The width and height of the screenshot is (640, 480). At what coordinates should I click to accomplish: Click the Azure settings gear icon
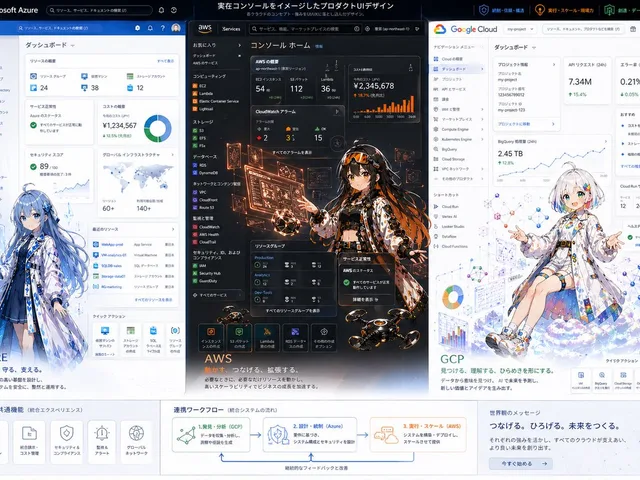point(138,28)
